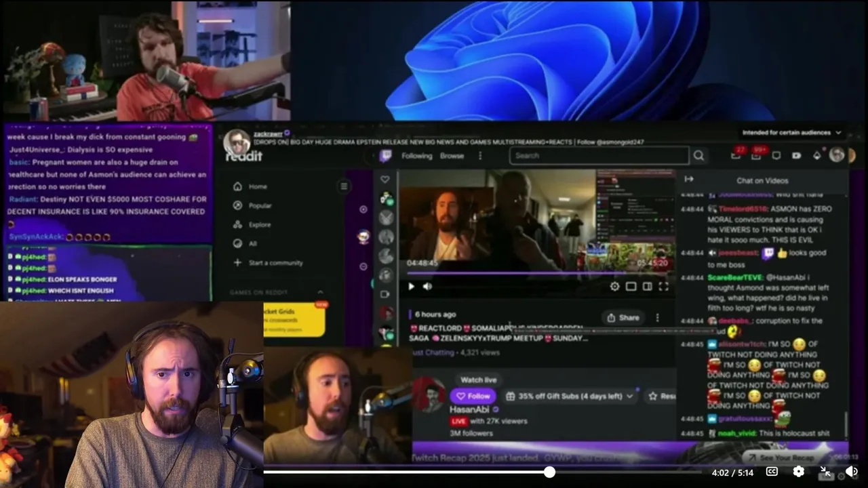Click the Chat on Videos header
Image resolution: width=868 pixels, height=488 pixels.
coord(762,181)
